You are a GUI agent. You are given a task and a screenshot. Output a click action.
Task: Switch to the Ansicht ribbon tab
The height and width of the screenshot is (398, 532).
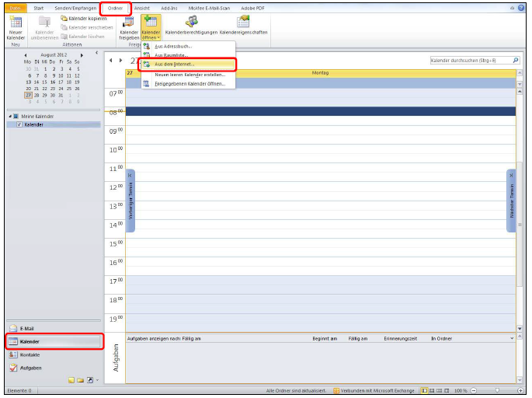coord(142,8)
